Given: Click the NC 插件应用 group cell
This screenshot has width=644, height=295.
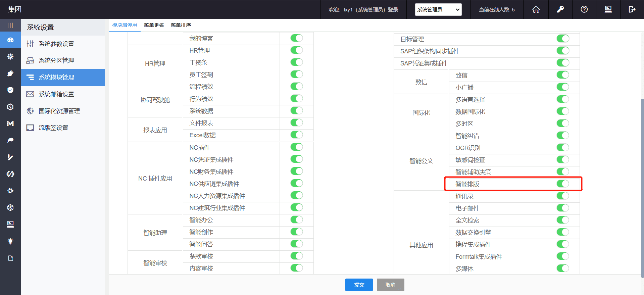Looking at the screenshot, I should (x=155, y=178).
